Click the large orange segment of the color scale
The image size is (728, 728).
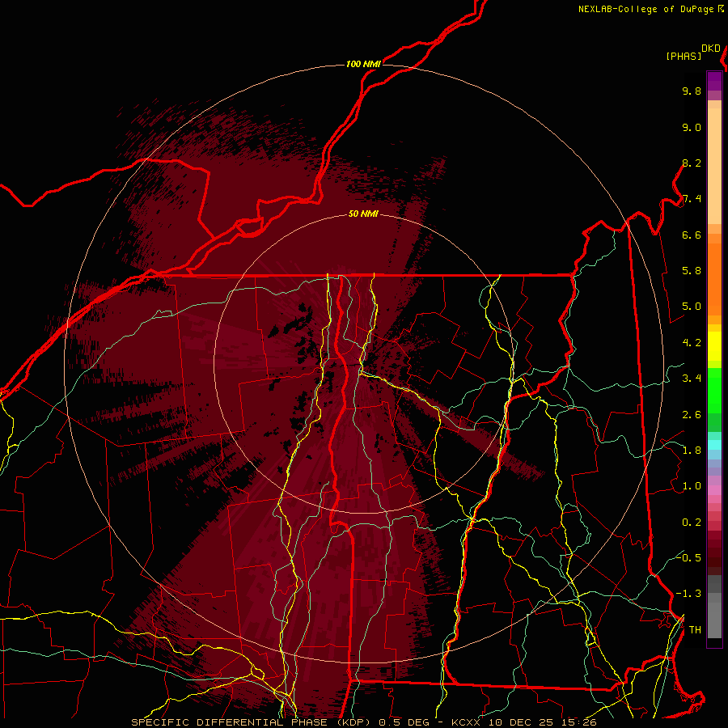coord(714,280)
